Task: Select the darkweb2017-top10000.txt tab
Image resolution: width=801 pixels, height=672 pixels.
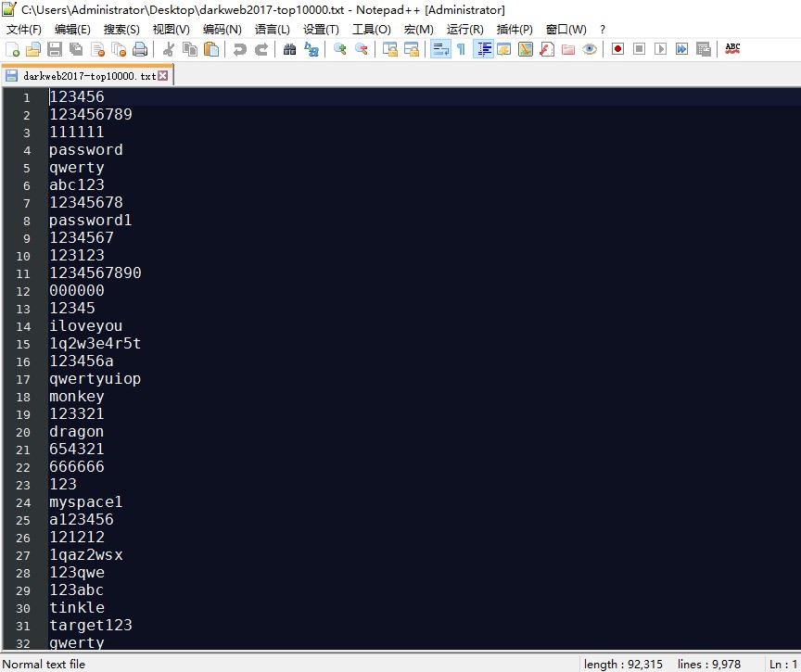Action: 89,76
